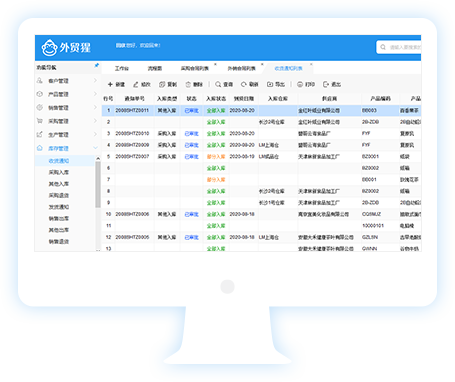Expand the 客户管理 menu chevron

pyautogui.click(x=95, y=80)
